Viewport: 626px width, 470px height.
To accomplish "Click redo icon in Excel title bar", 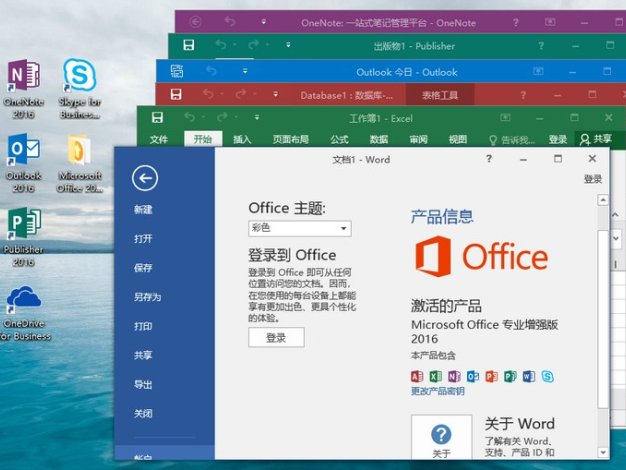I will pyautogui.click(x=222, y=117).
